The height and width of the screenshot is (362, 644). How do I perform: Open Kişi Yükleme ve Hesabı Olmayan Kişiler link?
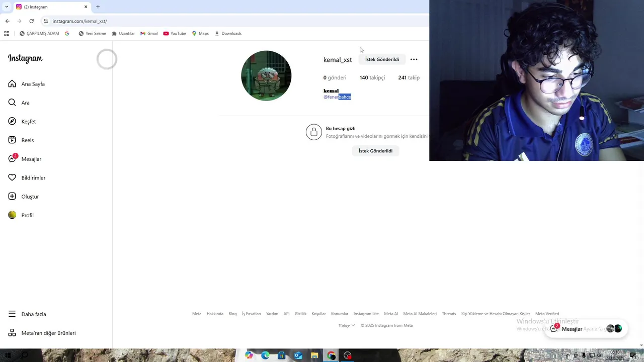pos(496,314)
